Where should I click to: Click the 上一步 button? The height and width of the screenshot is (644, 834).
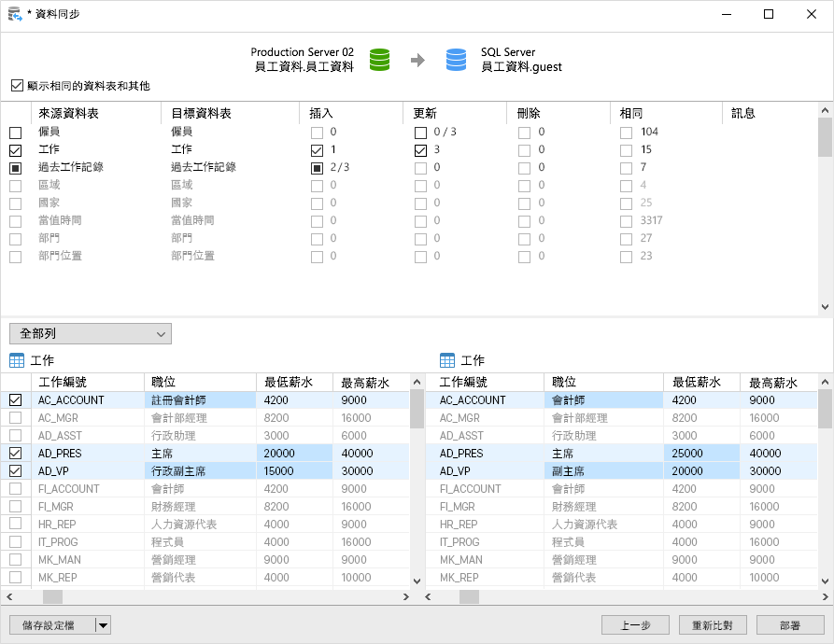point(635,625)
